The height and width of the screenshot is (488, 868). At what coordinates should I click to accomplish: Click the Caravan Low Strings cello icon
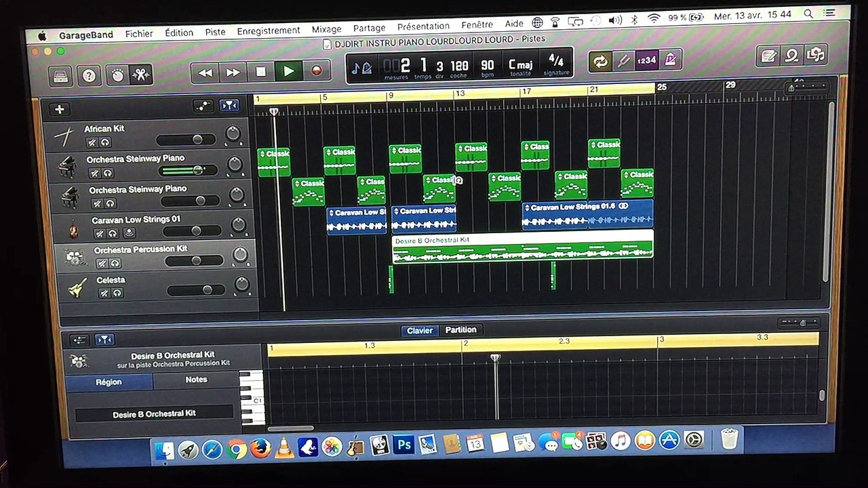pos(73,228)
